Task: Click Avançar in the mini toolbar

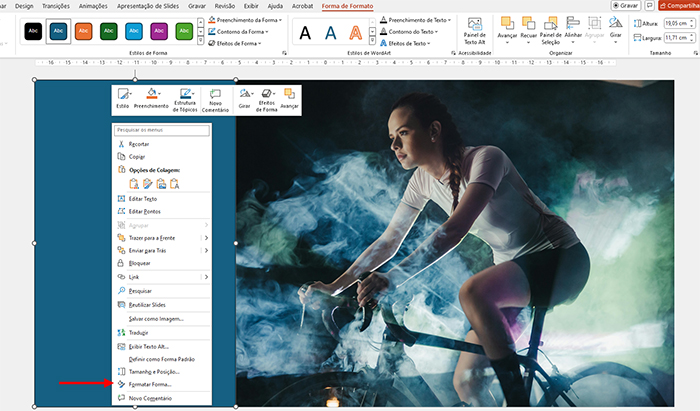Action: pyautogui.click(x=289, y=99)
